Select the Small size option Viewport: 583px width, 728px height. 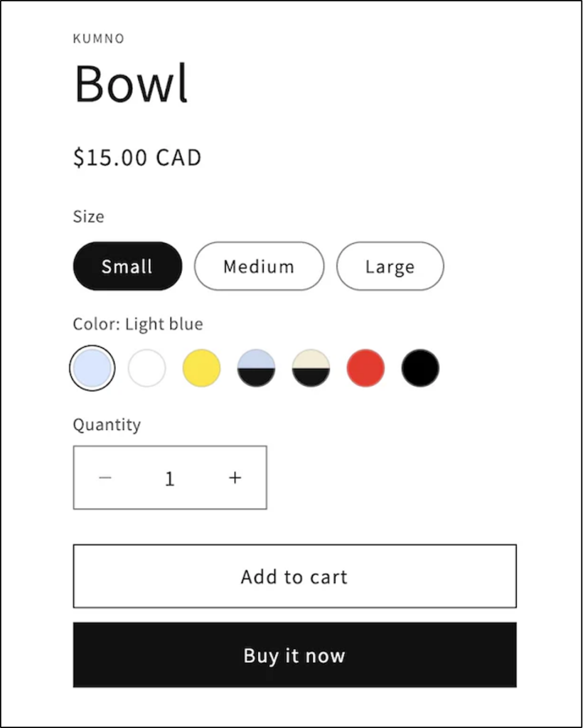[x=127, y=267]
